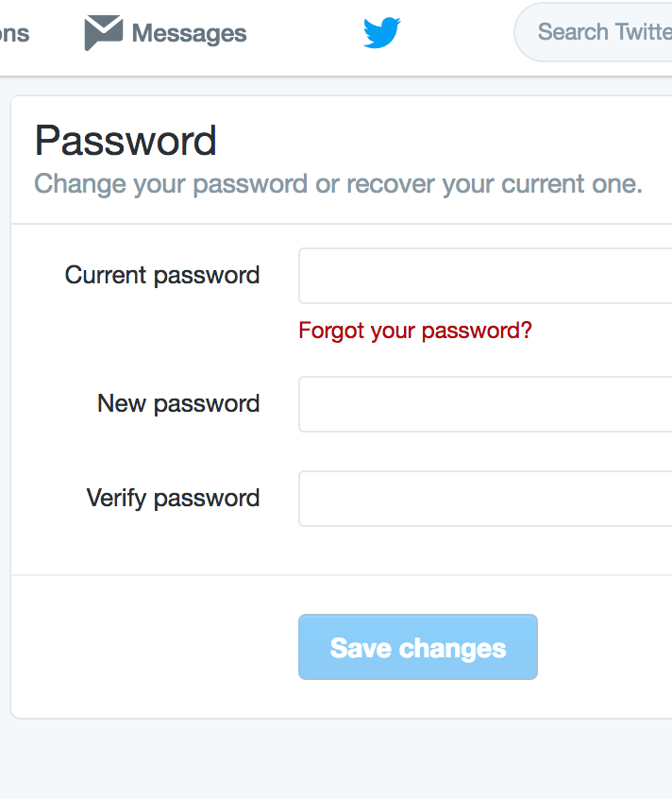Click blank footer area left of Save changes
The width and height of the screenshot is (672, 799).
point(153,647)
